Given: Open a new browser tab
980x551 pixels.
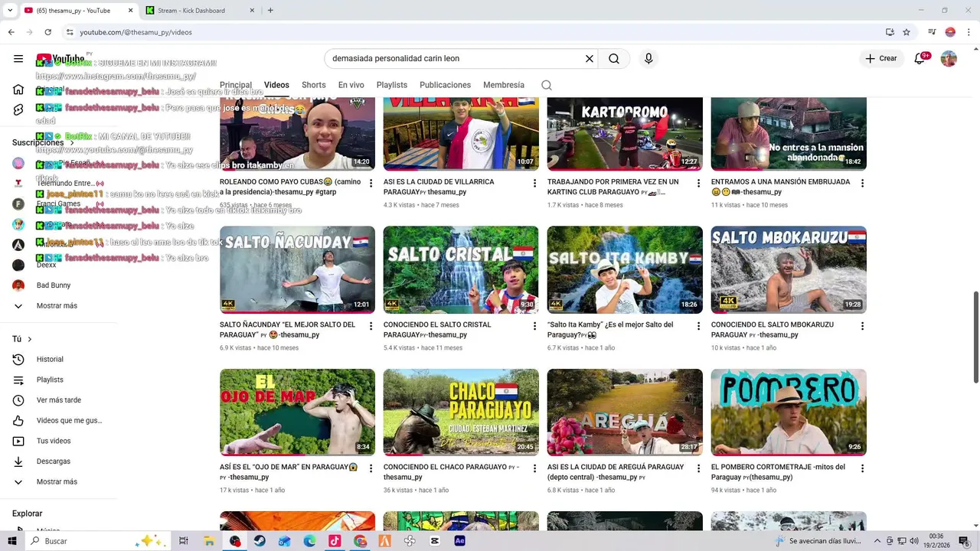Looking at the screenshot, I should pos(270,11).
